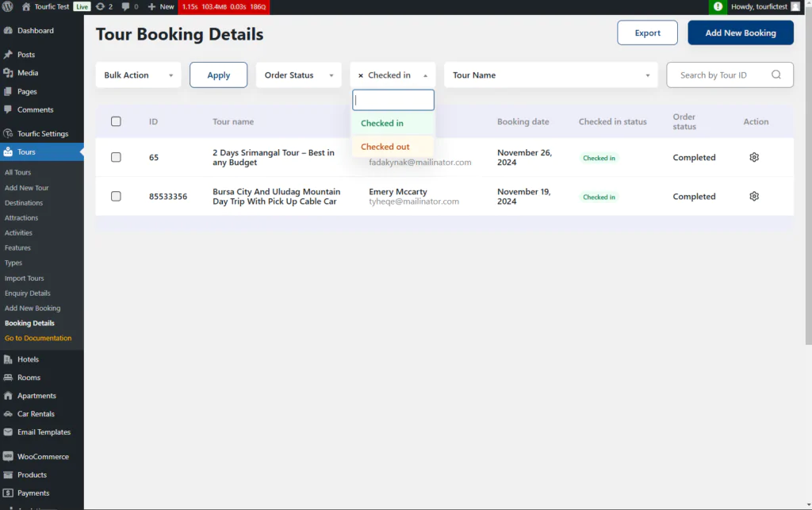Open the Bulk Action dropdown
Image resolution: width=812 pixels, height=510 pixels.
point(138,75)
